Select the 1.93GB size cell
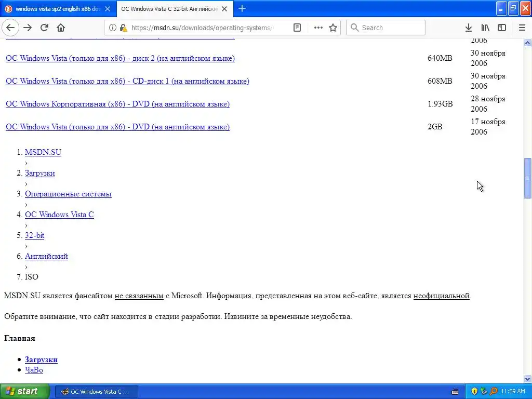The height and width of the screenshot is (399, 532). point(440,104)
